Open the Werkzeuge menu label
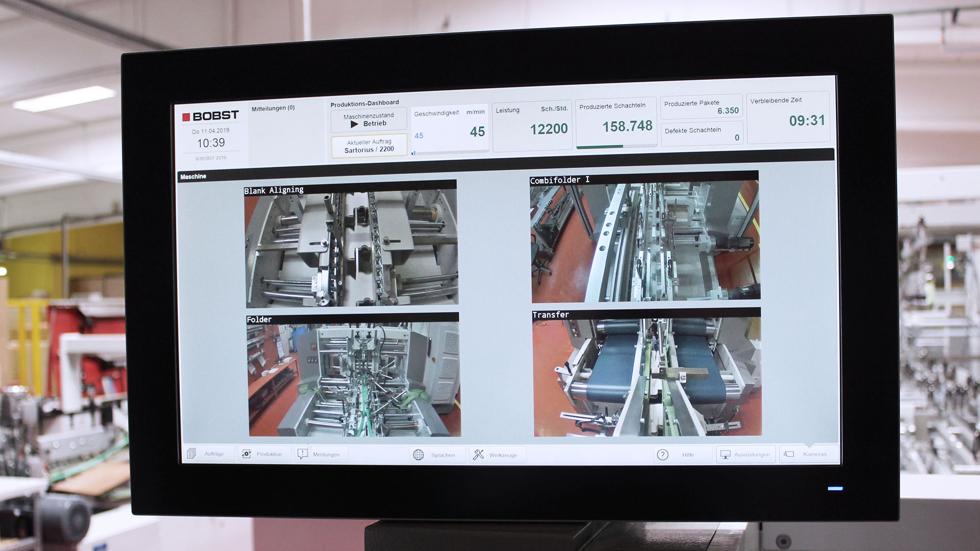The image size is (980, 551). pyautogui.click(x=503, y=455)
